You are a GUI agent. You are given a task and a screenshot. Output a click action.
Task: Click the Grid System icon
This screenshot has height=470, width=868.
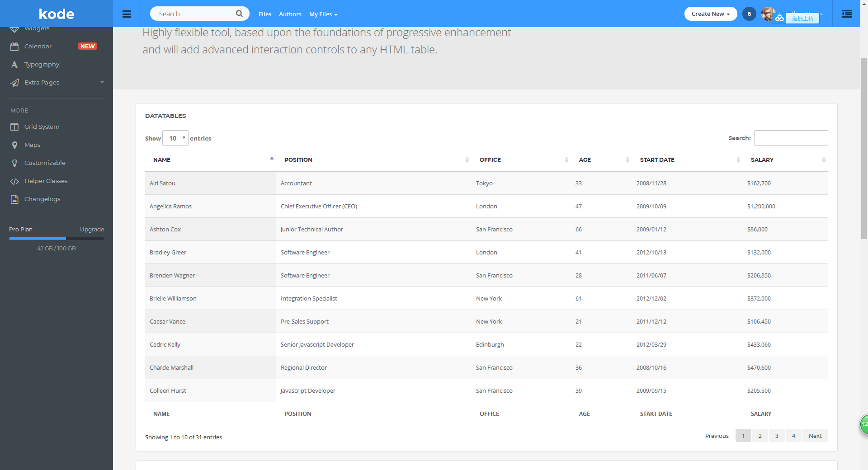point(14,127)
